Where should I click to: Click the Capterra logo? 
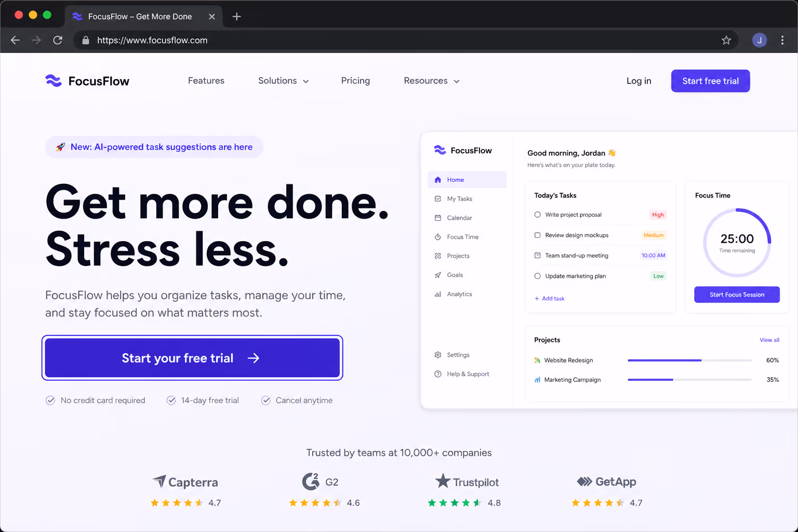tap(185, 482)
